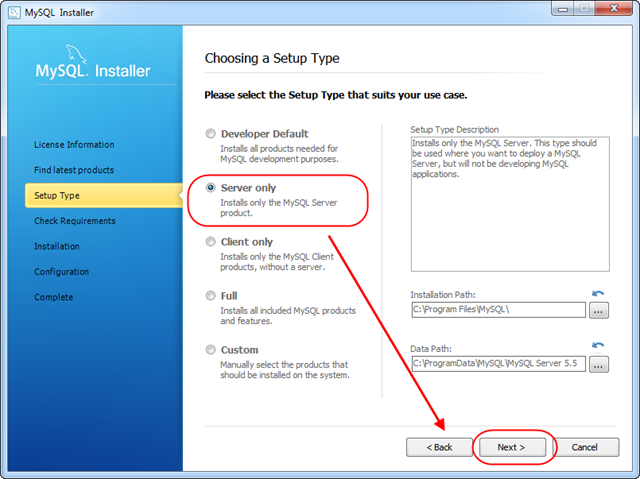The width and height of the screenshot is (640, 479).
Task: Select the Server only radio button
Action: (210, 188)
